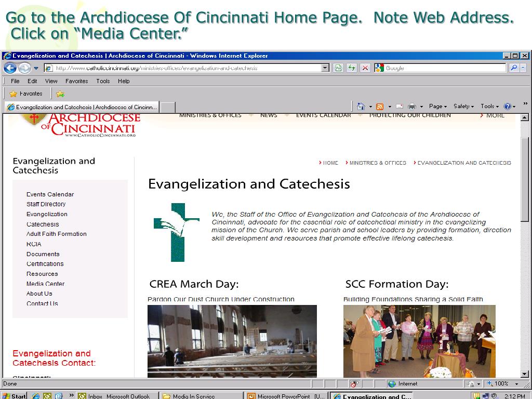Click Events Calendar in the sidebar
The image size is (532, 399).
50,194
